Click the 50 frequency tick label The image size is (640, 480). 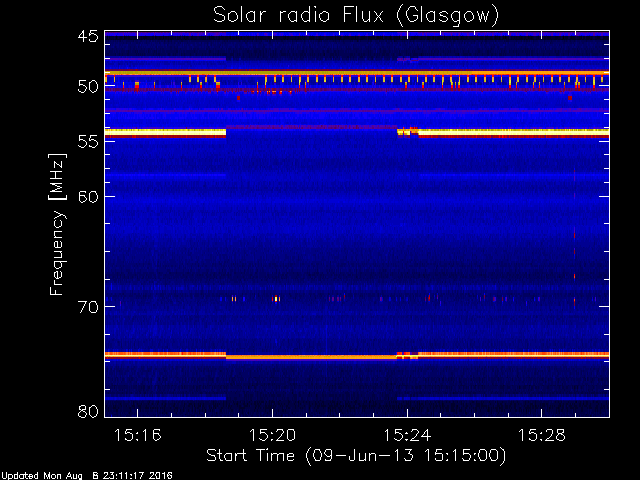88,87
